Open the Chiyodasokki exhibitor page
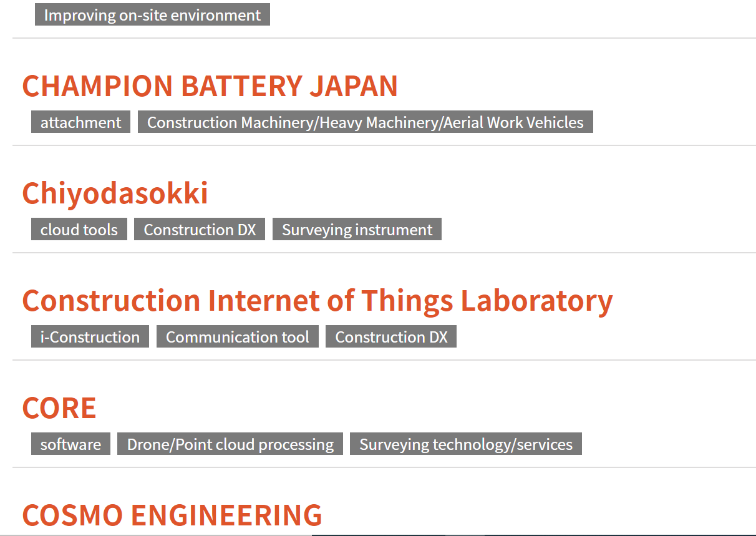756x536 pixels. click(115, 193)
